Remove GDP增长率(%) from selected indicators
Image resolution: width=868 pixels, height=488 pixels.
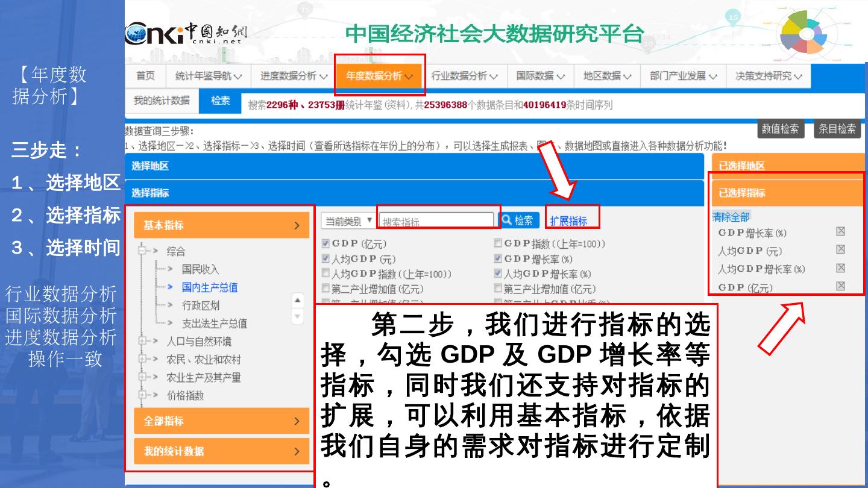point(840,231)
